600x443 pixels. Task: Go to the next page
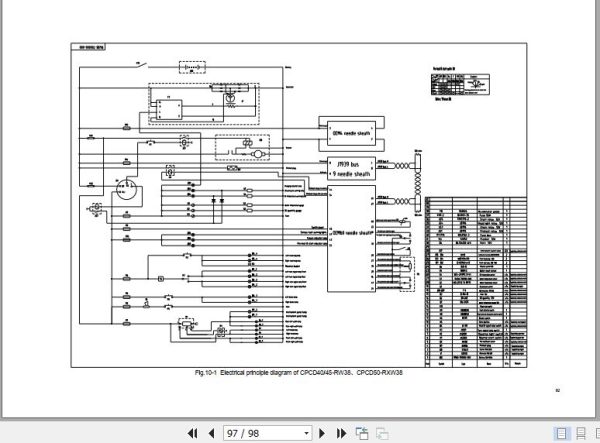click(x=322, y=433)
